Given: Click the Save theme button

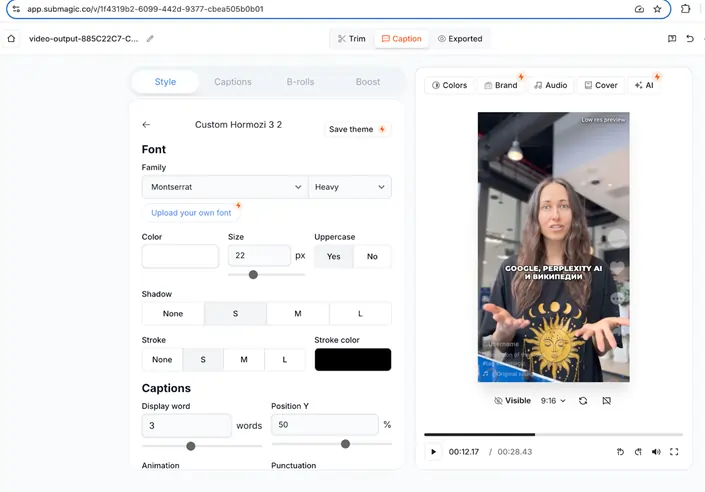Looking at the screenshot, I should coord(357,129).
